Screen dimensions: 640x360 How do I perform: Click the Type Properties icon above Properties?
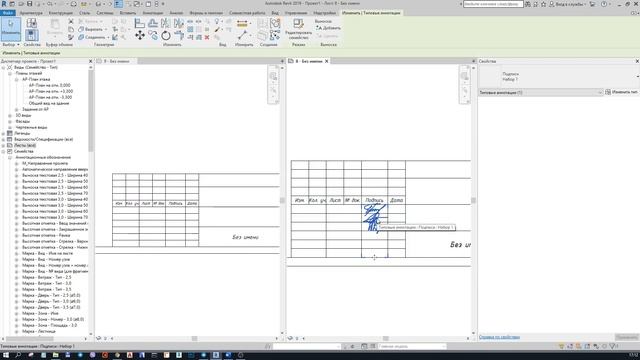(32, 23)
